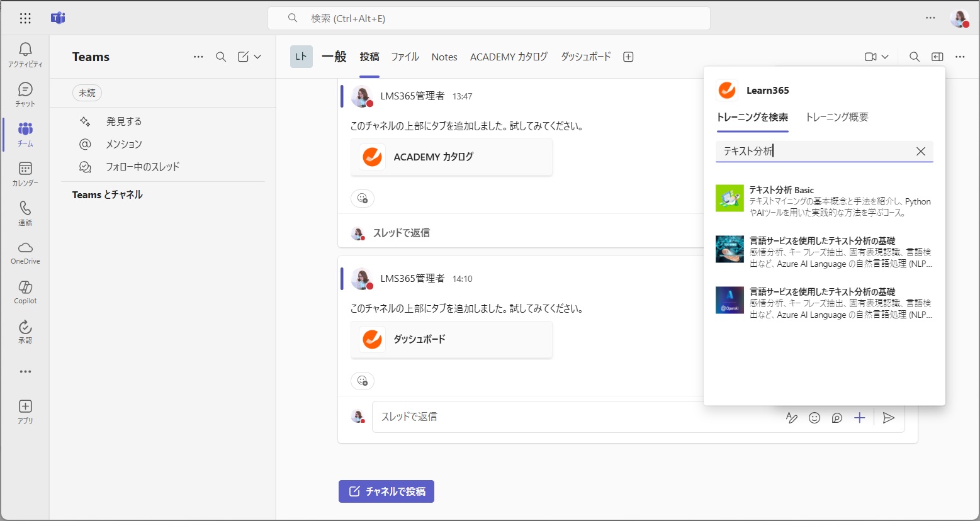The height and width of the screenshot is (521, 980).
Task: Add reaction to the 13:47 post
Action: coord(363,198)
